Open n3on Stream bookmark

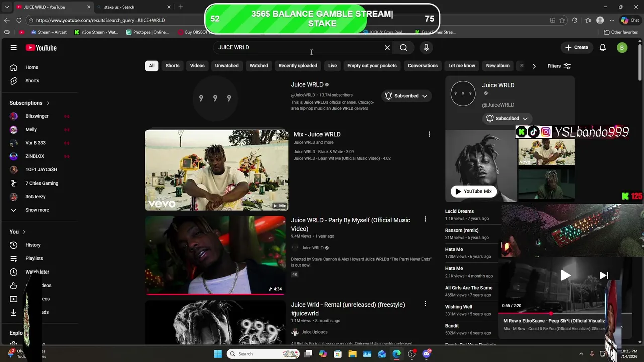click(97, 32)
